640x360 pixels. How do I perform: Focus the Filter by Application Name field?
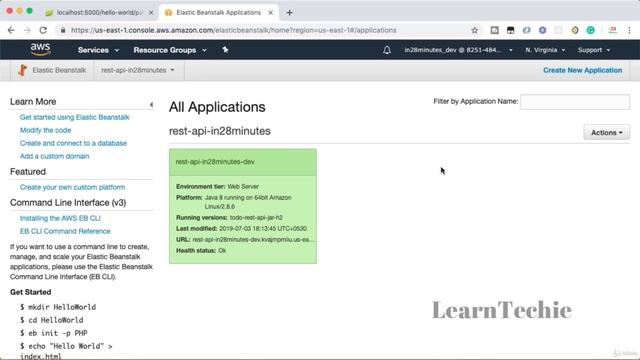click(575, 102)
